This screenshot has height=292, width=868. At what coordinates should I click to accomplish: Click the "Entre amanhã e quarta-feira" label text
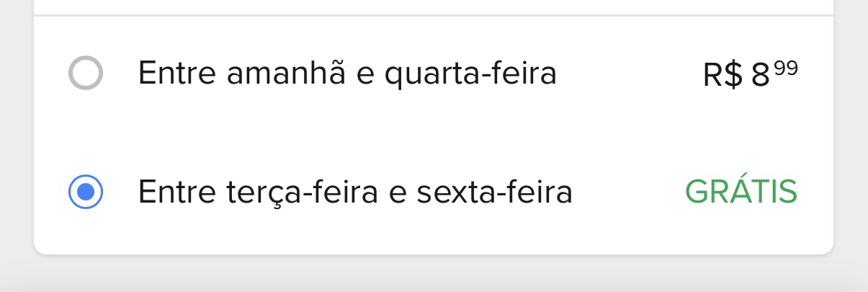click(347, 74)
